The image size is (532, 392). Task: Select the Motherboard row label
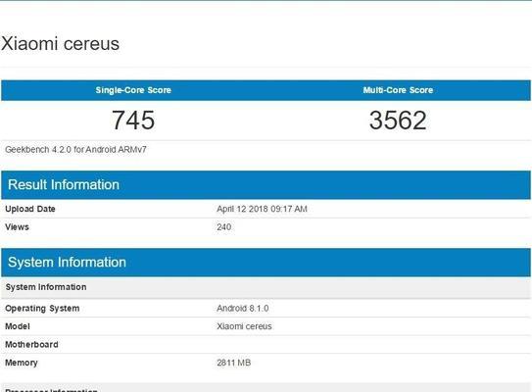tap(31, 345)
